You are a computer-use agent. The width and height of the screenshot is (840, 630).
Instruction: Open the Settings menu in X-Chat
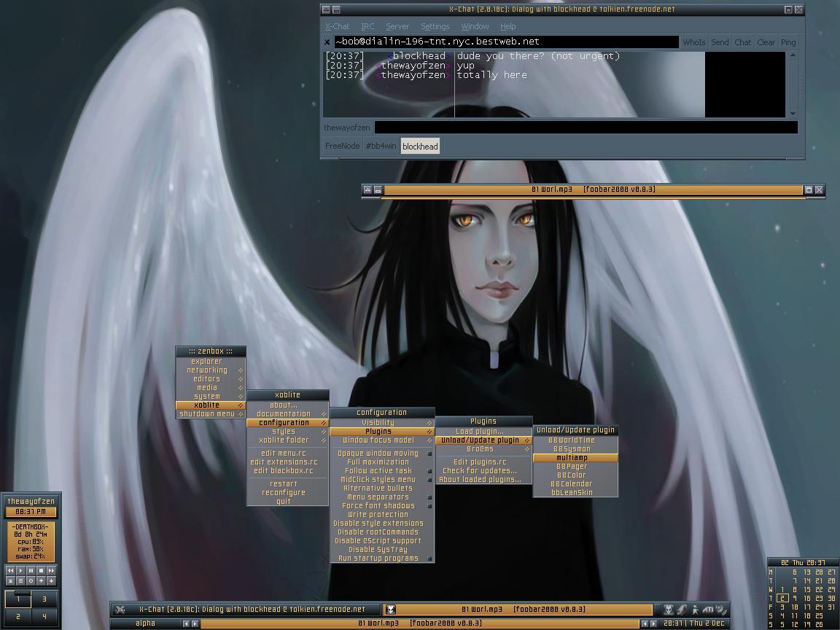pyautogui.click(x=435, y=26)
